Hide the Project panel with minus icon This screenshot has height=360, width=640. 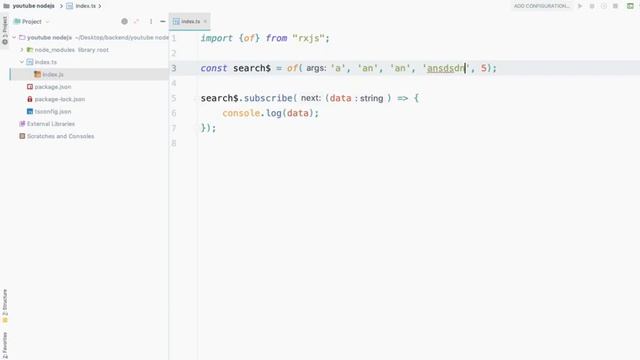click(163, 22)
